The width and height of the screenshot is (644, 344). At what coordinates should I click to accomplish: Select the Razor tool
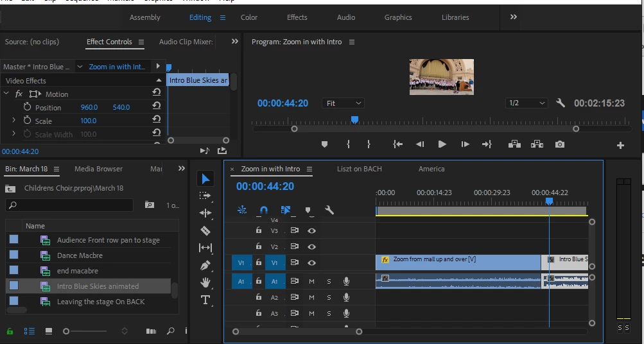coord(205,230)
